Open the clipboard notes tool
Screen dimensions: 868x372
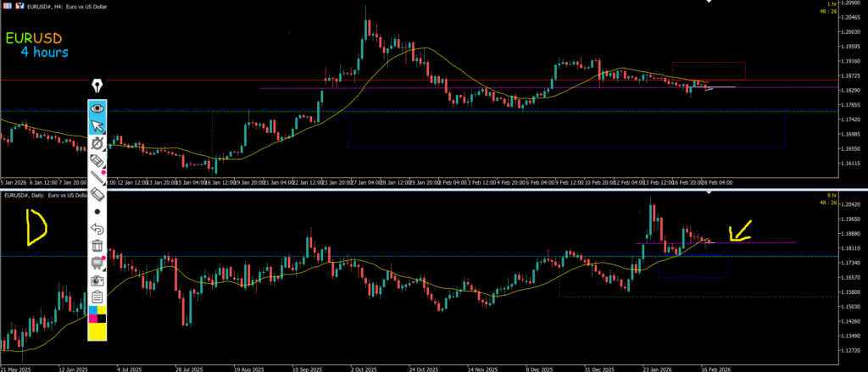click(x=98, y=297)
